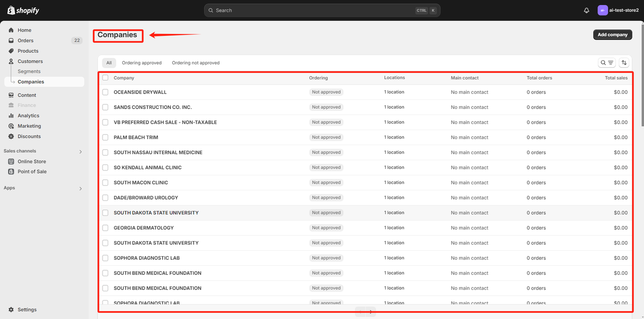Open Point of Sale via its bag icon
Image resolution: width=644 pixels, height=319 pixels.
[x=11, y=171]
